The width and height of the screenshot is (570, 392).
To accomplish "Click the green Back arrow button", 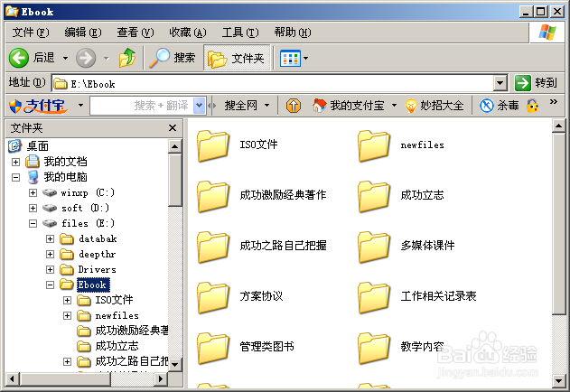I will coord(19,58).
